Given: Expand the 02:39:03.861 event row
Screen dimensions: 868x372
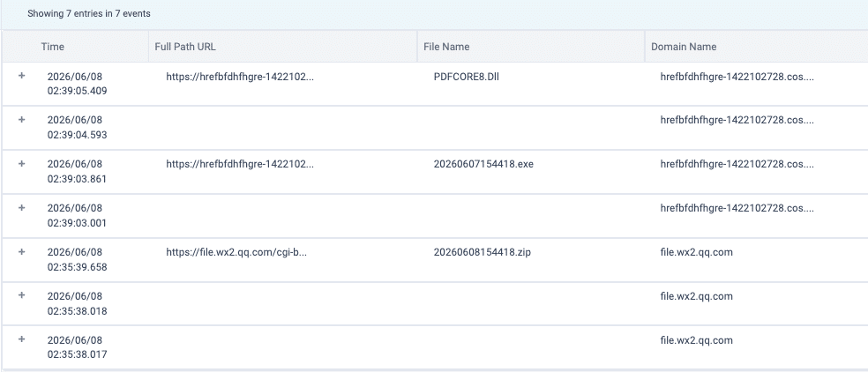Looking at the screenshot, I should tap(21, 163).
